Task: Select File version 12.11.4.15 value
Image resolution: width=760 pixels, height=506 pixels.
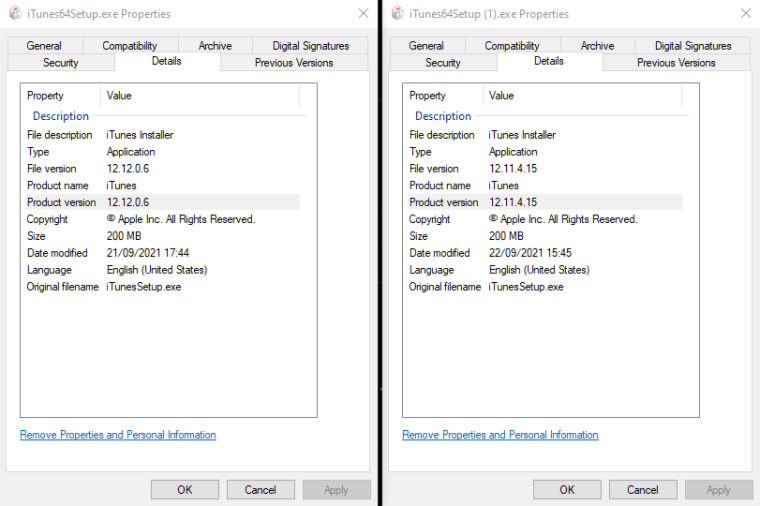Action: coord(513,169)
